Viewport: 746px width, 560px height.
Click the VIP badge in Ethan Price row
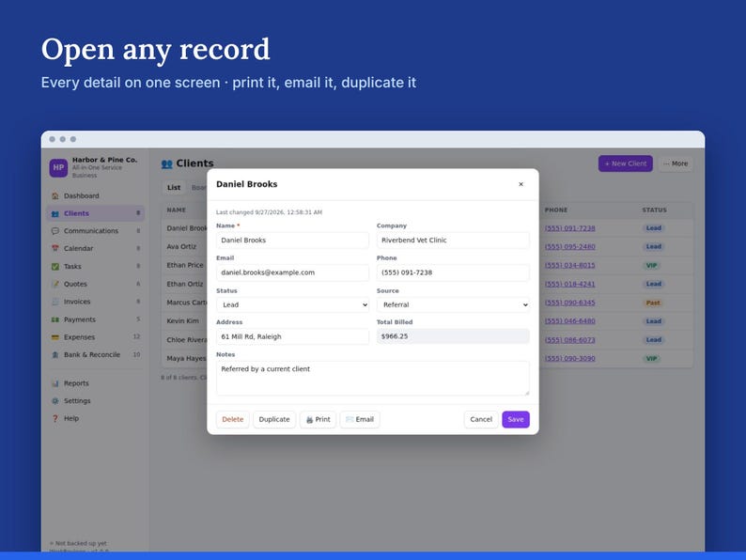[x=651, y=266]
